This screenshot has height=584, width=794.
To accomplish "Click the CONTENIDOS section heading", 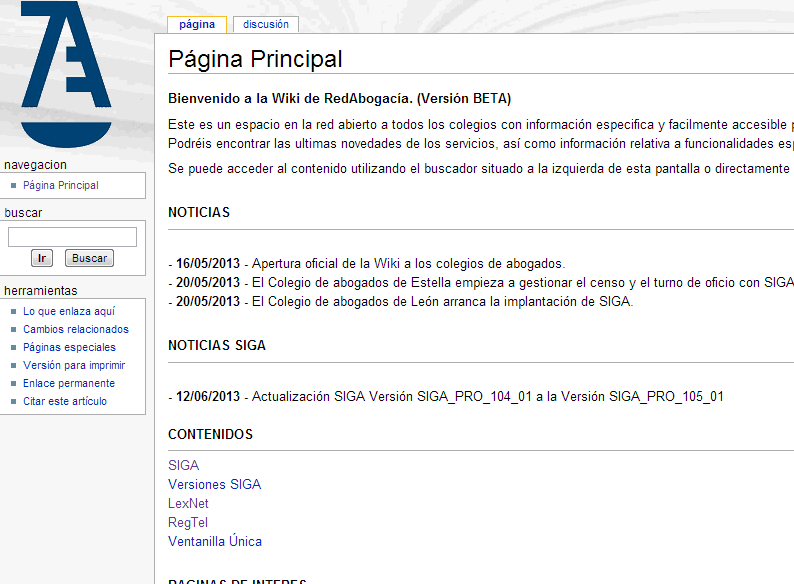I will tap(210, 435).
